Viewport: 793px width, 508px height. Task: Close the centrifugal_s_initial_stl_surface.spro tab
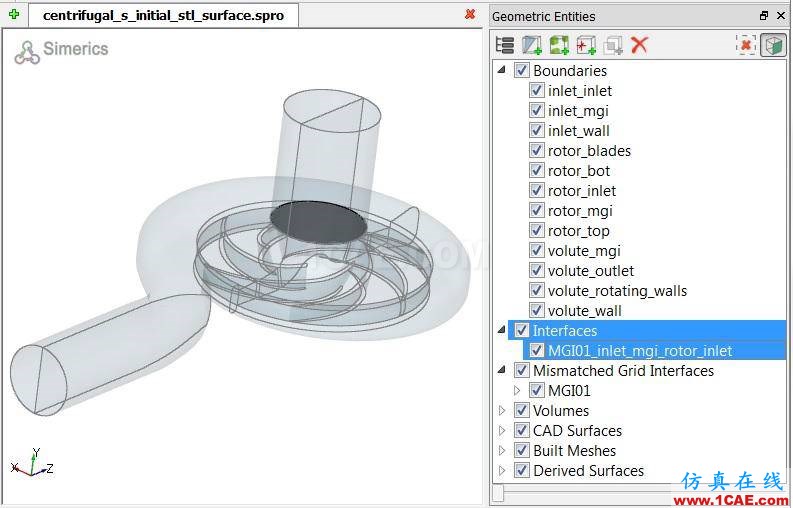[470, 14]
